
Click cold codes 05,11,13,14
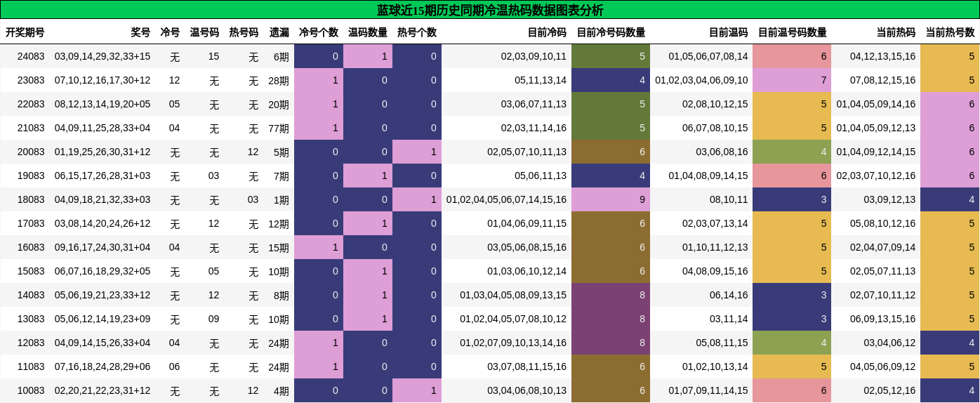point(541,80)
